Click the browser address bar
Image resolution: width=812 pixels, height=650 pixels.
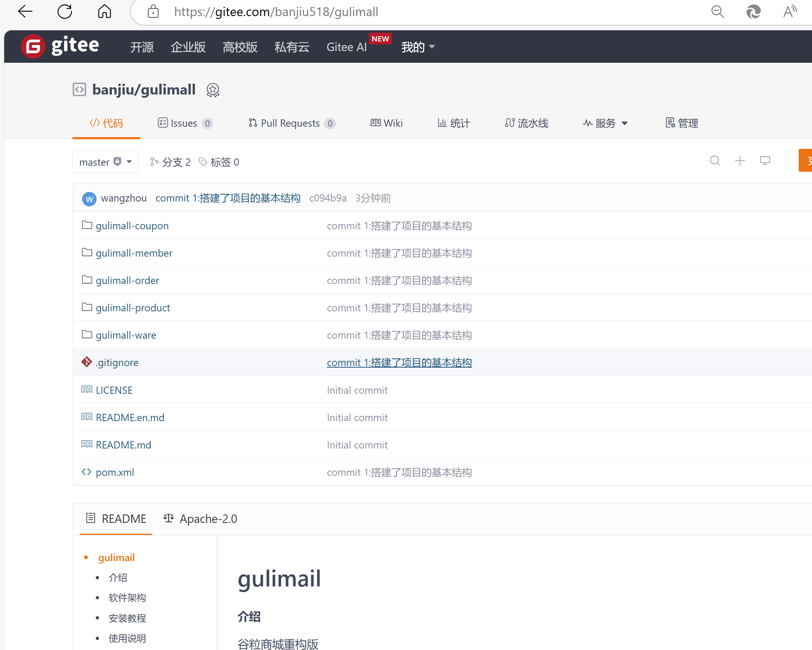402,12
